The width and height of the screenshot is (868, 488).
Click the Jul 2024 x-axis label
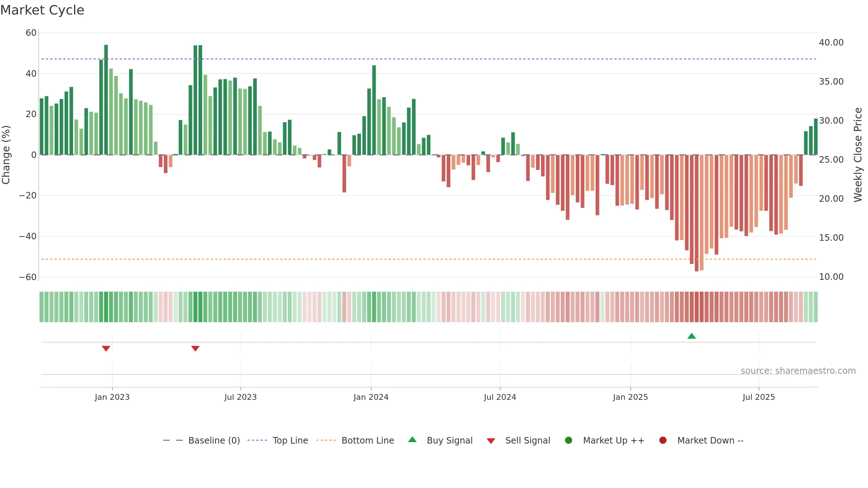click(x=500, y=397)
